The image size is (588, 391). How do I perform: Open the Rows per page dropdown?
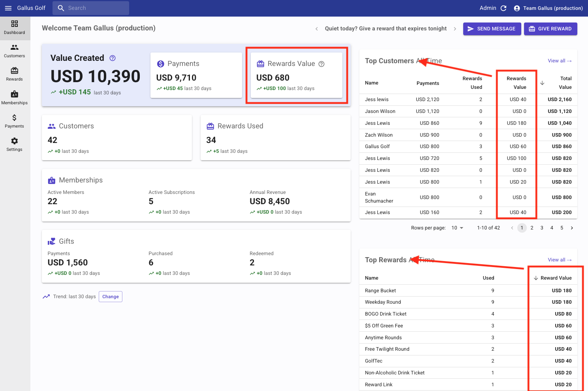(457, 228)
